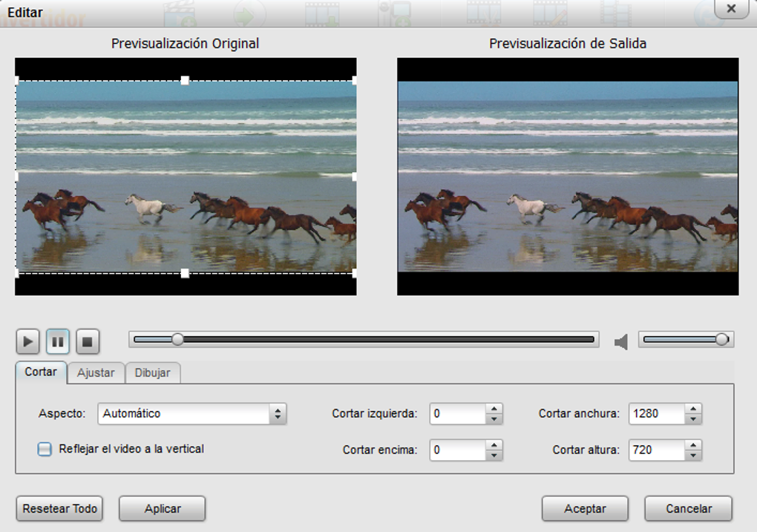
Task: Switch to the Ajustar tab
Action: click(x=96, y=373)
